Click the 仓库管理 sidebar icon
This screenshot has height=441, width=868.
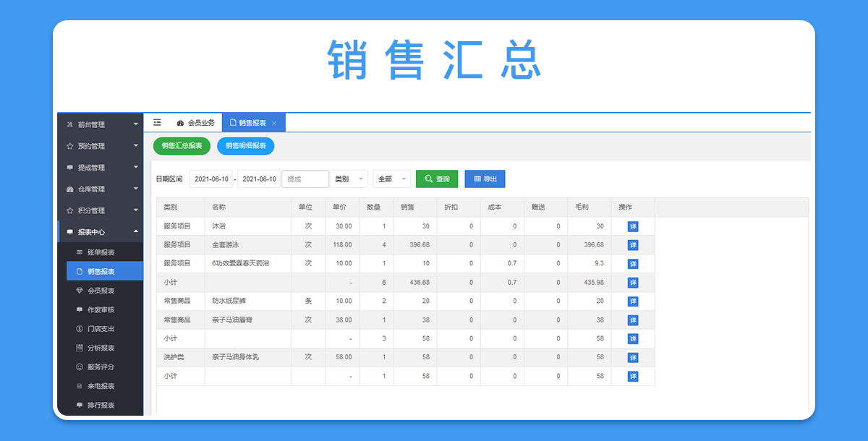pos(70,189)
